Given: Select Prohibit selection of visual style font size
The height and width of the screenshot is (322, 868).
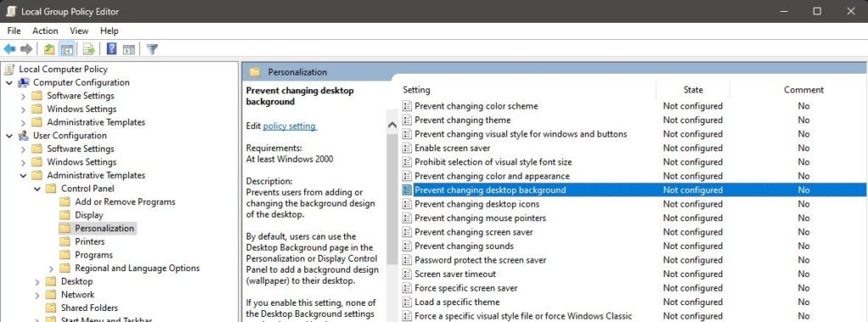Looking at the screenshot, I should coord(493,162).
